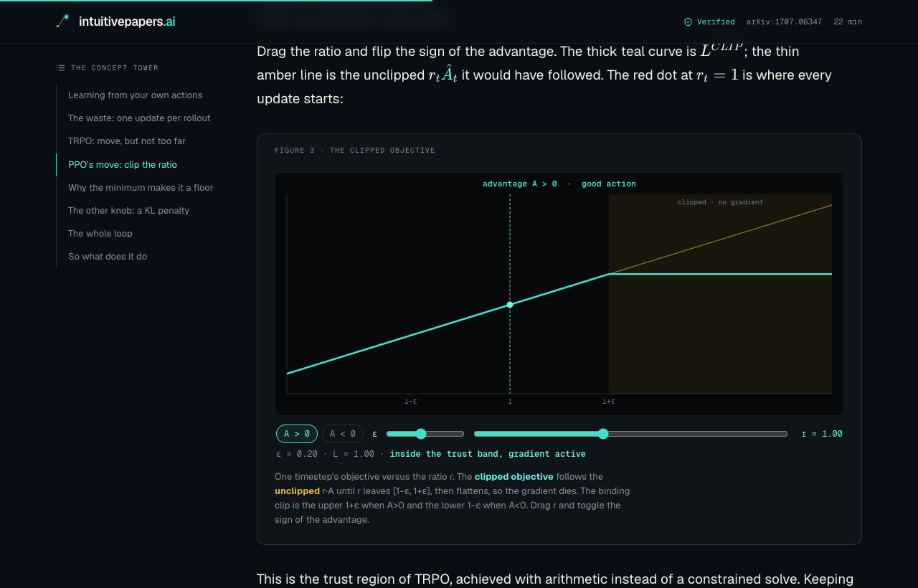Click 'THE CONCEPT TOWER' sidebar heading
This screenshot has width=918, height=588.
(115, 68)
